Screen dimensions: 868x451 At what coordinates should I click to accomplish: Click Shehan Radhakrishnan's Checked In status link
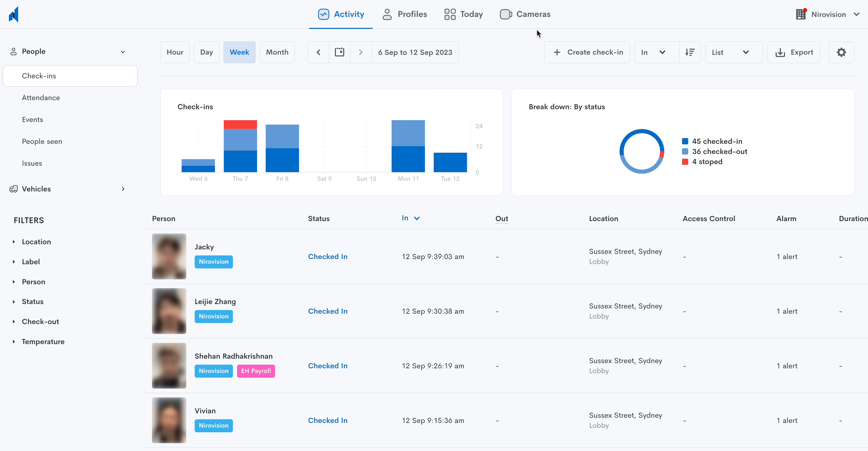click(328, 366)
